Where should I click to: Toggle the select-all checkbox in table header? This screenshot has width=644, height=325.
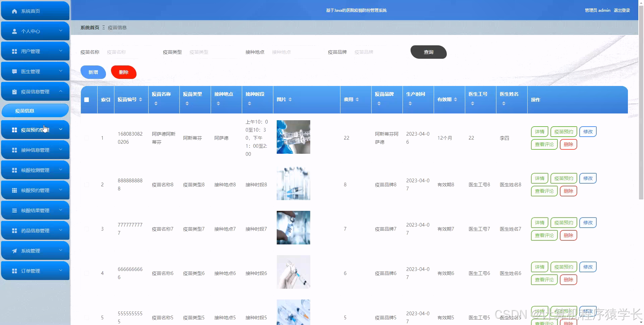tap(87, 99)
